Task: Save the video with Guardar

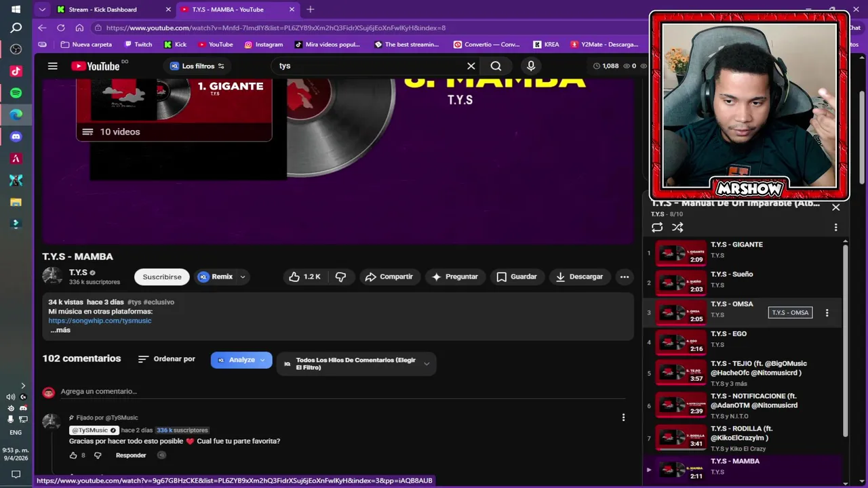Action: pyautogui.click(x=517, y=277)
